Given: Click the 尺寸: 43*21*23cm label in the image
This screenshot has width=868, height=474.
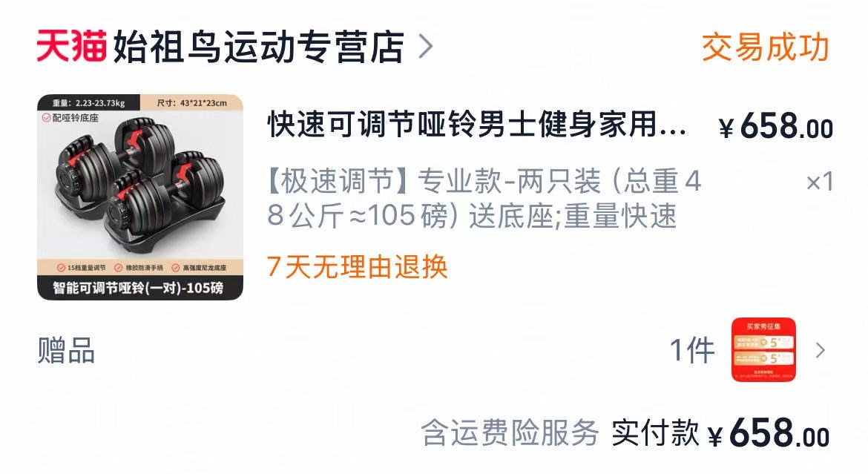Looking at the screenshot, I should [x=191, y=102].
